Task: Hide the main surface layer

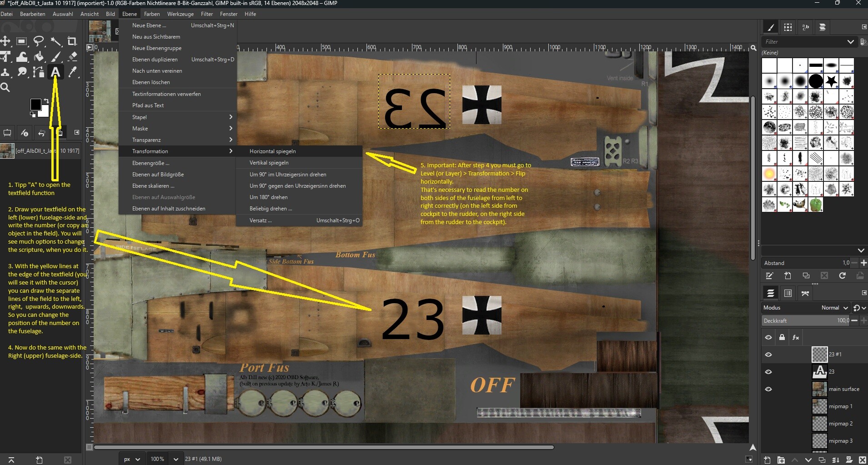Action: 768,389
